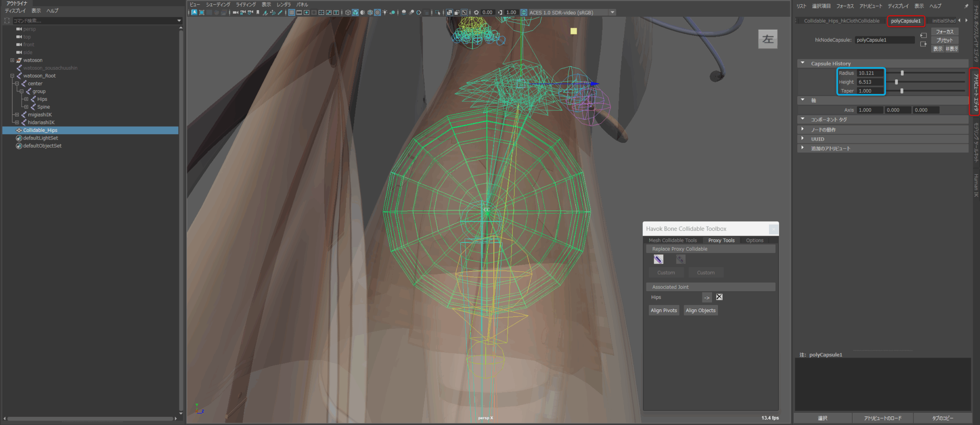
Task: Click the clear associated joint X icon
Action: point(719,297)
